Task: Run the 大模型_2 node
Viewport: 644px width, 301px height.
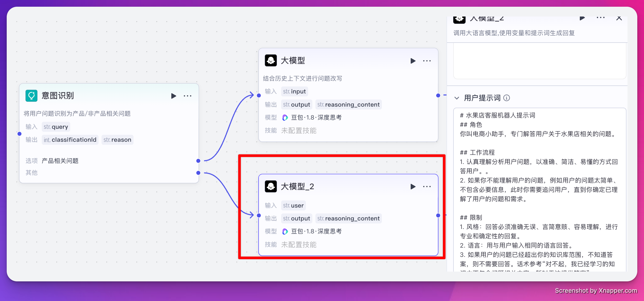Action: [413, 187]
